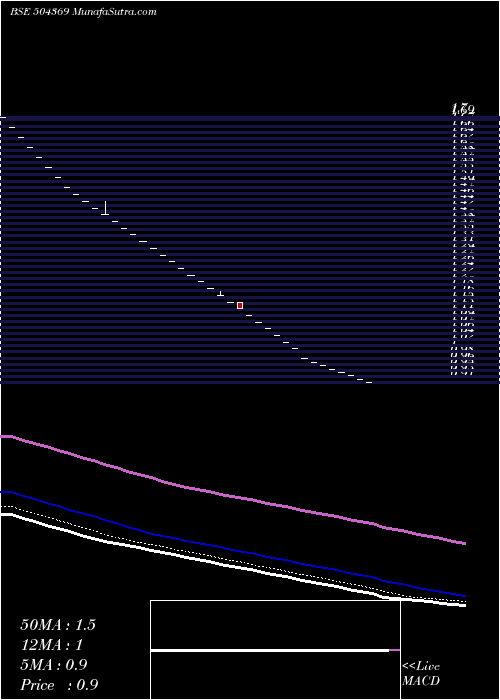This screenshot has width=500, height=700.
Task: Click the pink 50MA line
Action: (x=233, y=496)
